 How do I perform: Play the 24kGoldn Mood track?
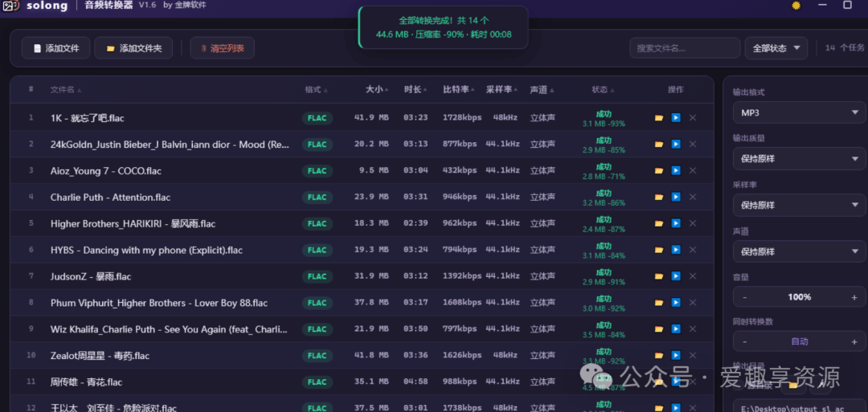(675, 145)
